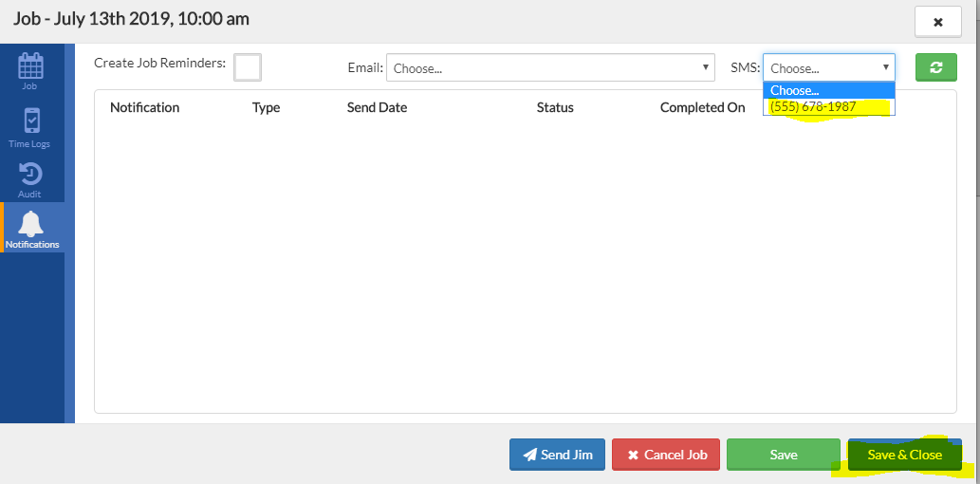Click the green refresh icon button

tap(935, 67)
